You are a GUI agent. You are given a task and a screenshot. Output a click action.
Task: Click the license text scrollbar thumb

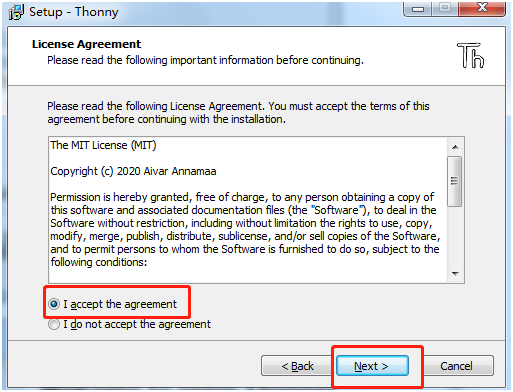point(455,181)
